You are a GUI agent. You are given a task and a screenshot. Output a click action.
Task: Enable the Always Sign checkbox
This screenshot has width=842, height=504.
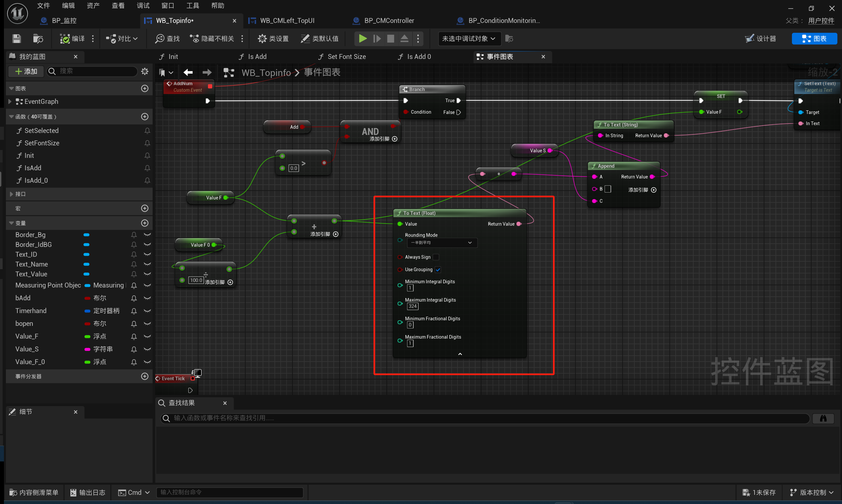point(436,257)
